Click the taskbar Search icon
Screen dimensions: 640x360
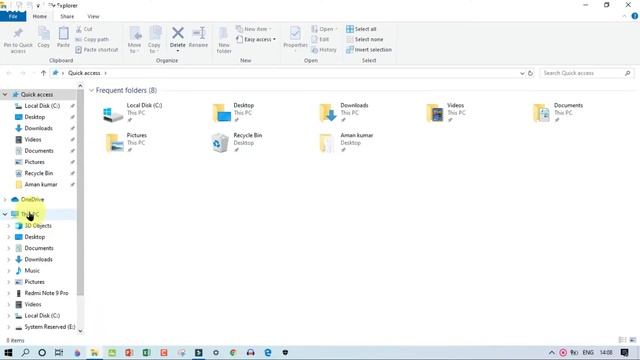[25, 353]
